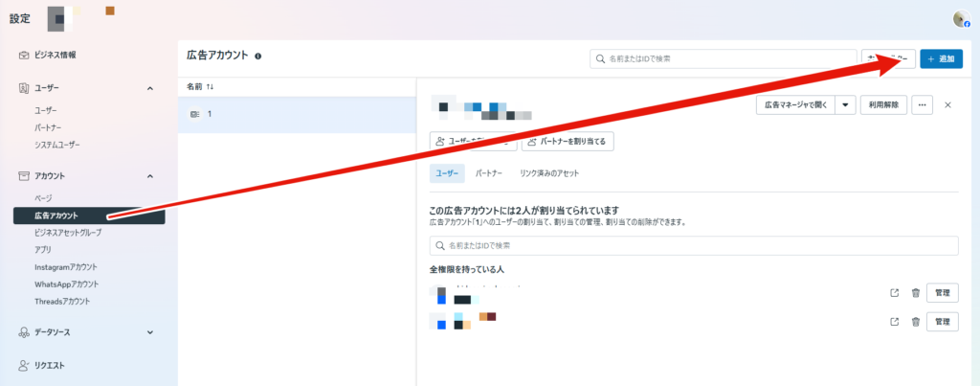Select Instagramアカウント in the sidebar

(66, 267)
